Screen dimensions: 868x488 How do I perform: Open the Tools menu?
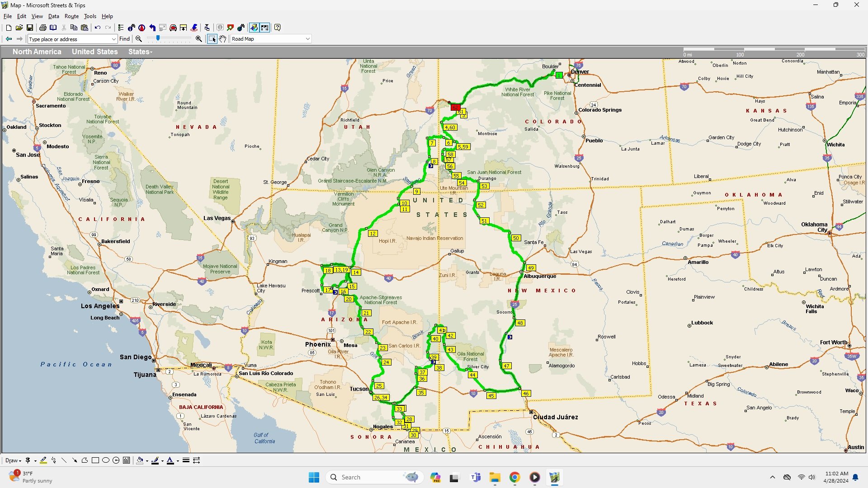click(x=90, y=16)
